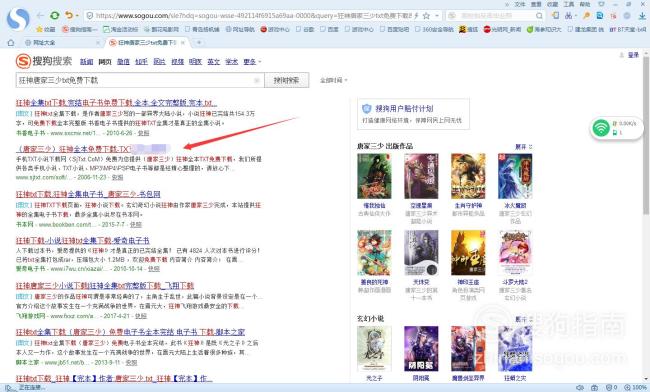Open the 脚本之家 狂神txt全集下载 result

(130, 332)
